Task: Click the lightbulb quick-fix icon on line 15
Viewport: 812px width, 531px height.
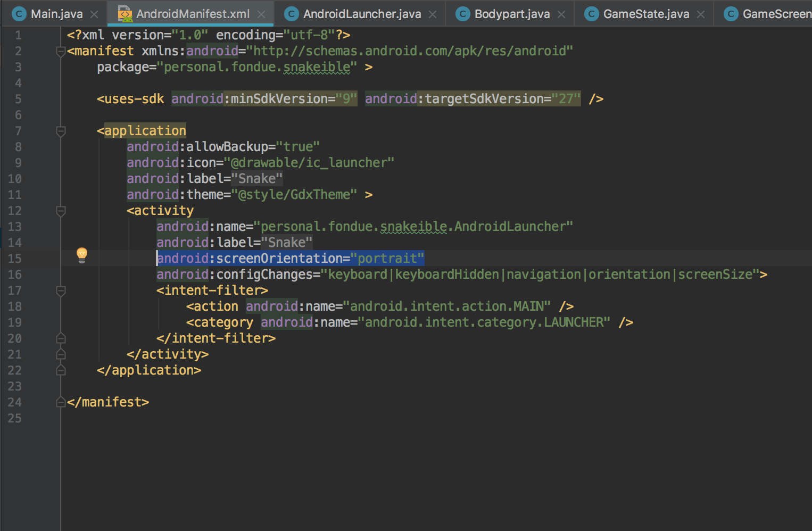Action: 81,256
